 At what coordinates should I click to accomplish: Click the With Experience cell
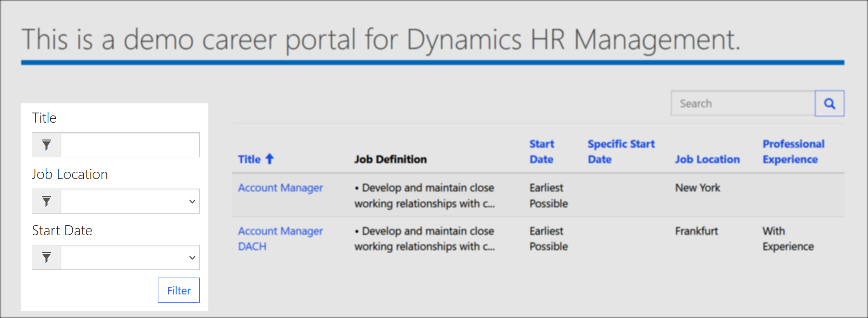788,239
